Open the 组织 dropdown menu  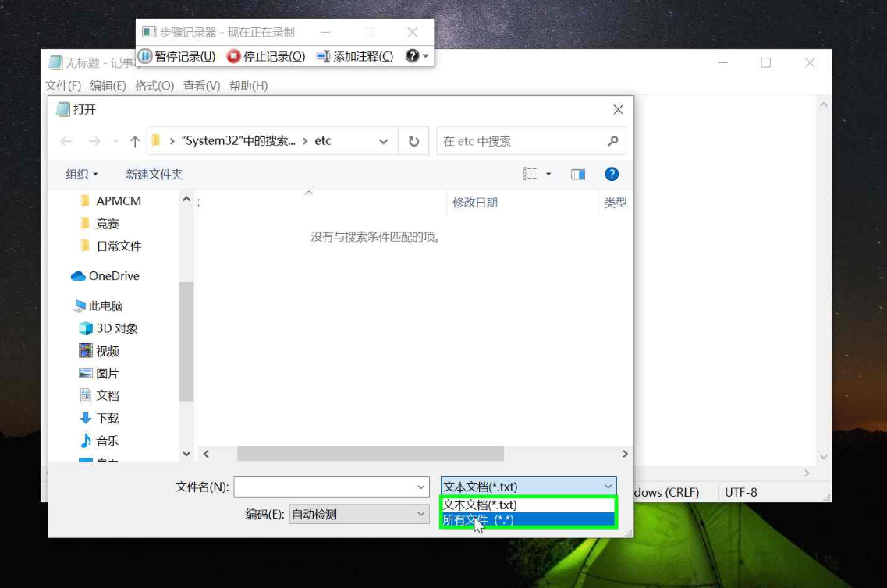(x=80, y=173)
